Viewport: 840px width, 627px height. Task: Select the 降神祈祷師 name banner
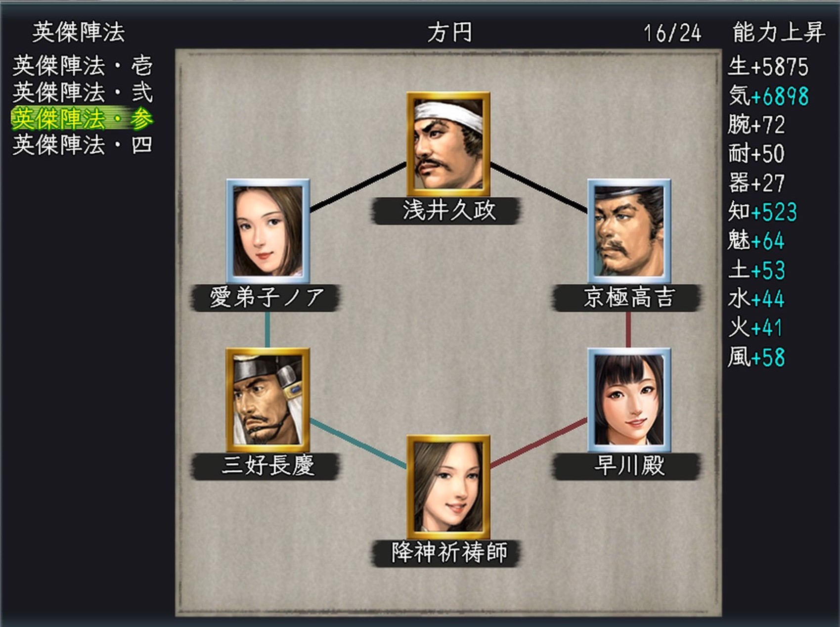448,553
